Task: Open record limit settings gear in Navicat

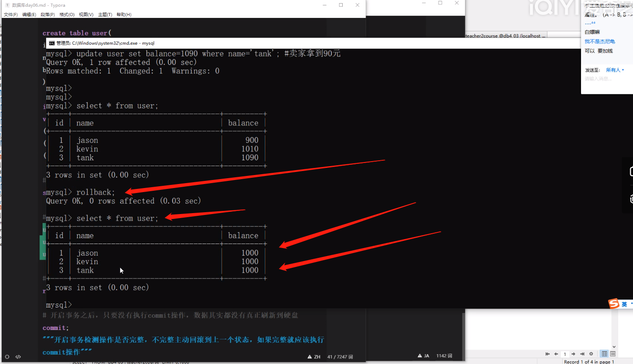Action: [x=591, y=354]
